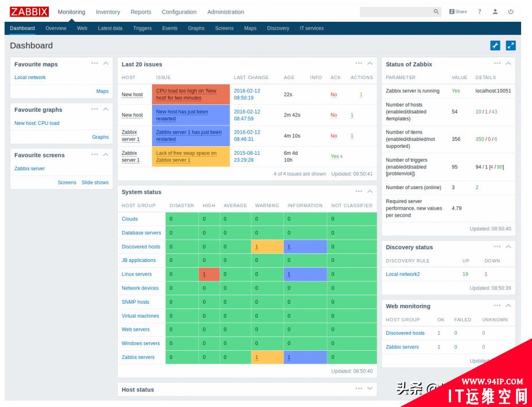This screenshot has width=532, height=407.
Task: Open Status of Zabbix widget options menu
Action: point(497,64)
